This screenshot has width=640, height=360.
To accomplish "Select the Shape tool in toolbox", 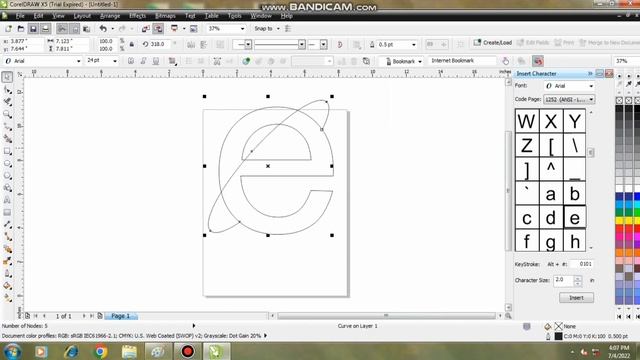I will click(7, 89).
